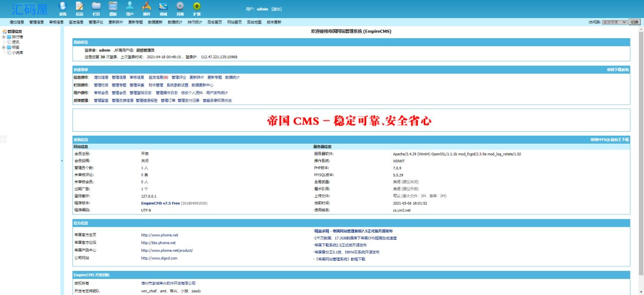This screenshot has width=644, height=295.
Task: Click 管理订单 quick menu link
Action: [x=168, y=101]
